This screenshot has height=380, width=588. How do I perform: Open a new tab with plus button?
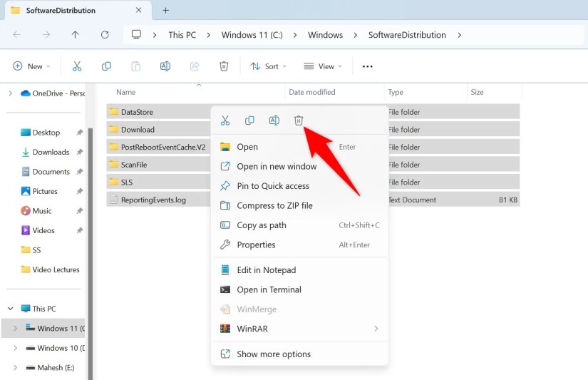(x=166, y=11)
